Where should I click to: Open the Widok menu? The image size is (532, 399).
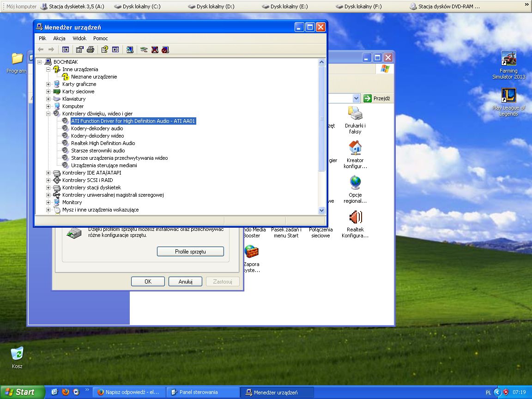(79, 38)
